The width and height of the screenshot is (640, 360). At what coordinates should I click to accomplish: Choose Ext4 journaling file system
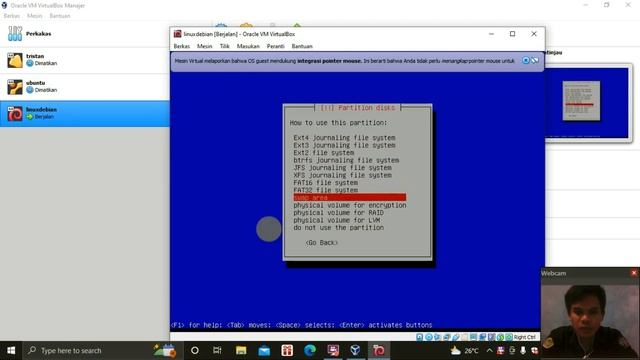pyautogui.click(x=344, y=138)
